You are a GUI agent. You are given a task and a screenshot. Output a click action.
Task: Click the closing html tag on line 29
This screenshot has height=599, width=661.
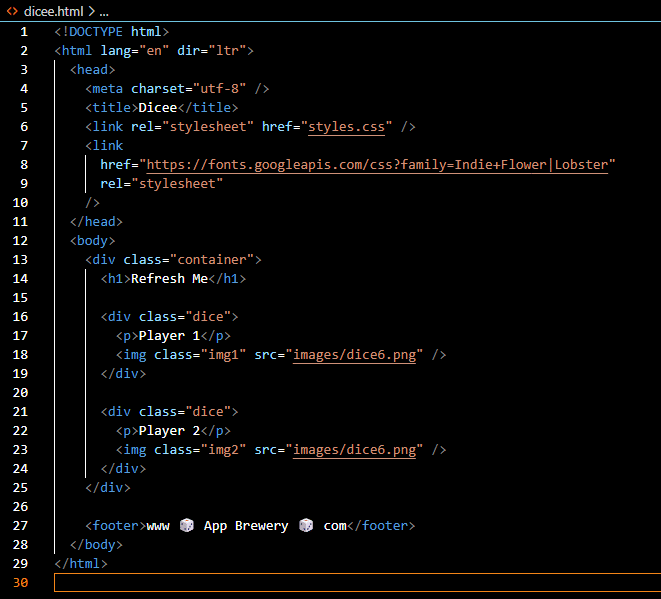(81, 564)
